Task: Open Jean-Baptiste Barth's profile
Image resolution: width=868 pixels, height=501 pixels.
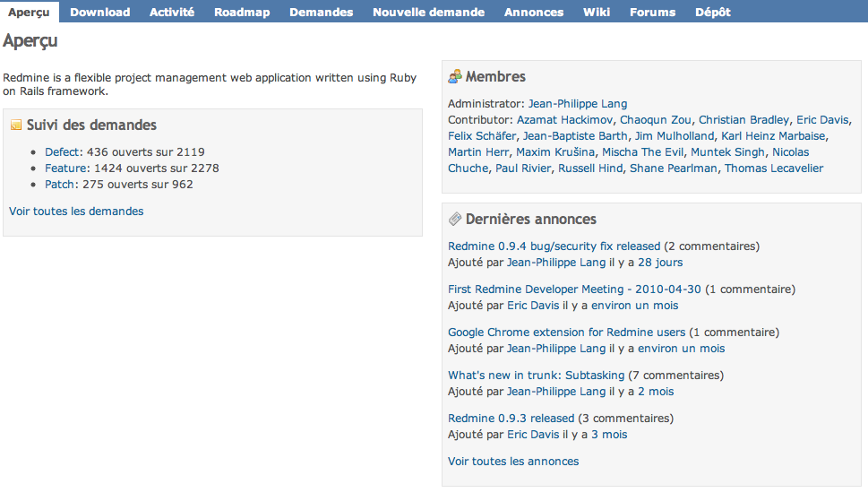Action: (575, 135)
